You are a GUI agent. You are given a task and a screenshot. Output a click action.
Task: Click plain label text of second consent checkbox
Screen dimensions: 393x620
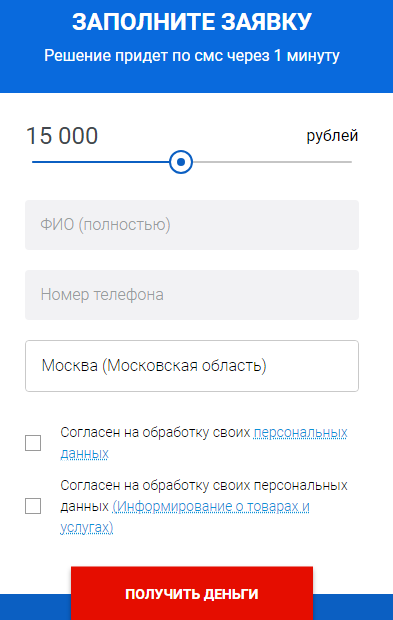(204, 485)
